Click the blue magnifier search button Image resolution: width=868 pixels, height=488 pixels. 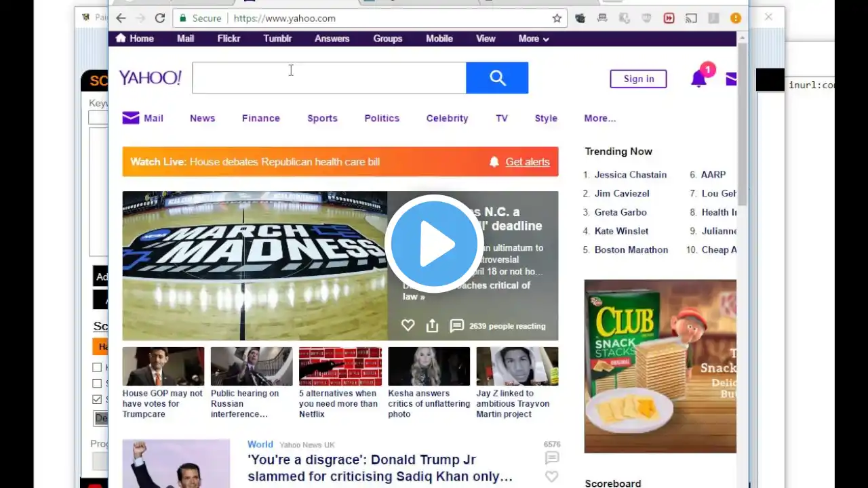[497, 78]
